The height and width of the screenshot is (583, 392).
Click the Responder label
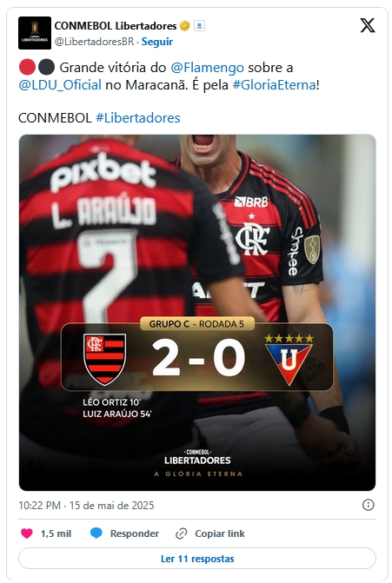(134, 533)
